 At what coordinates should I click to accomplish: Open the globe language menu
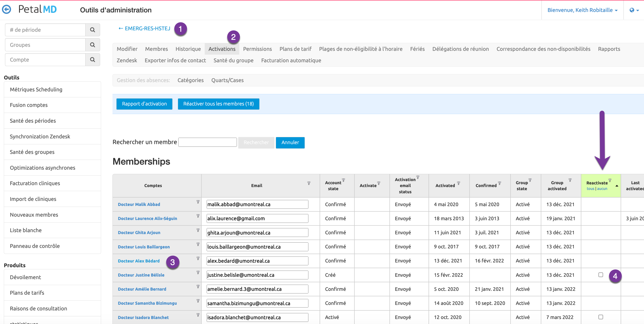pyautogui.click(x=634, y=10)
